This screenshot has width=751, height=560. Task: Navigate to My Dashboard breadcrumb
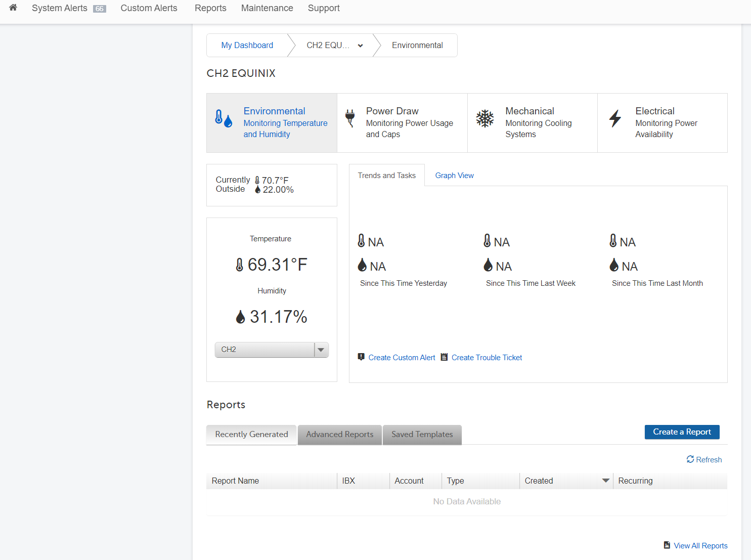point(247,45)
